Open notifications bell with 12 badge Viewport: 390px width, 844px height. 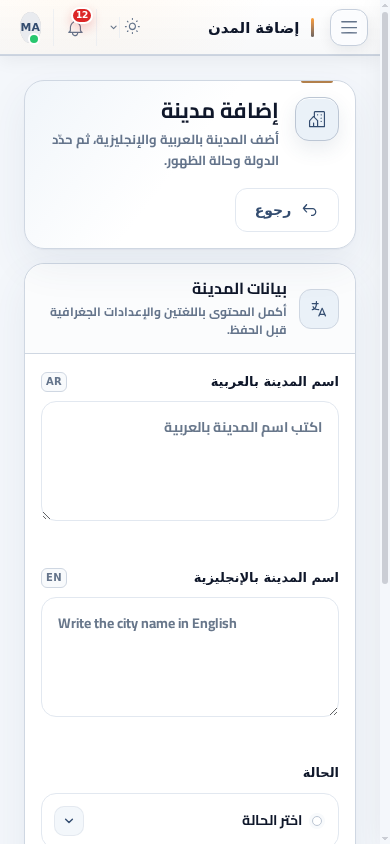76,27
